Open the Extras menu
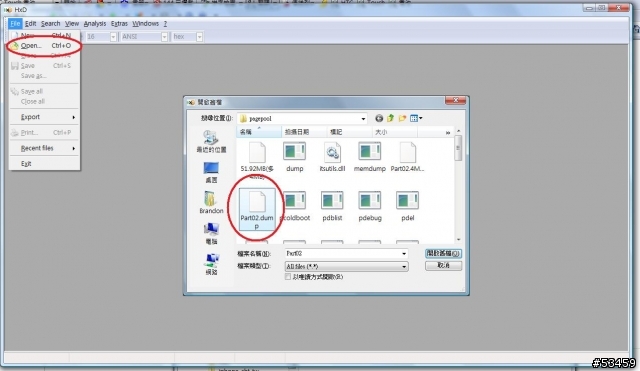This screenshot has width=640, height=371. [119, 24]
